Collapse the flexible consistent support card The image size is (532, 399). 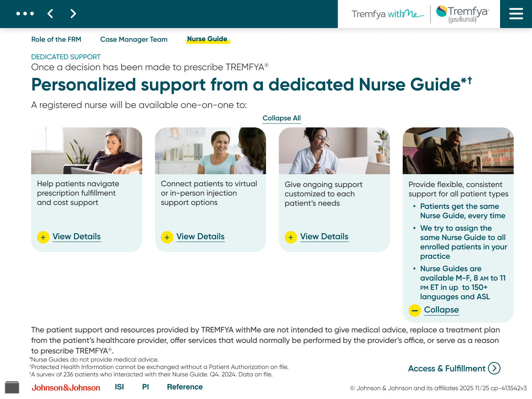[441, 310]
